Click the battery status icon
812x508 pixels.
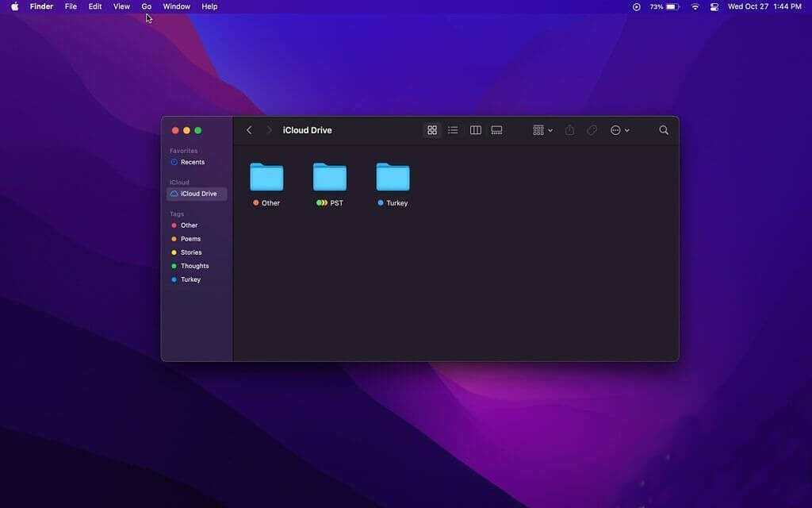(x=665, y=6)
